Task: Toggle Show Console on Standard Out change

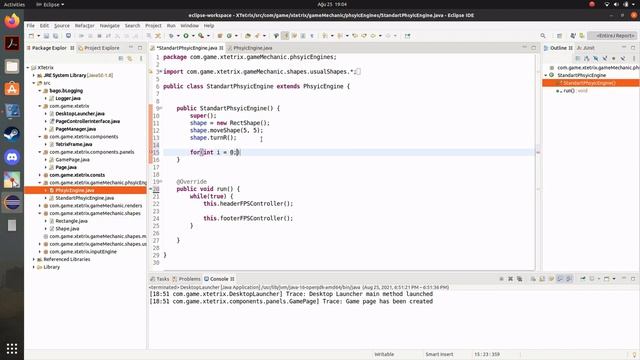Action: click(560, 279)
